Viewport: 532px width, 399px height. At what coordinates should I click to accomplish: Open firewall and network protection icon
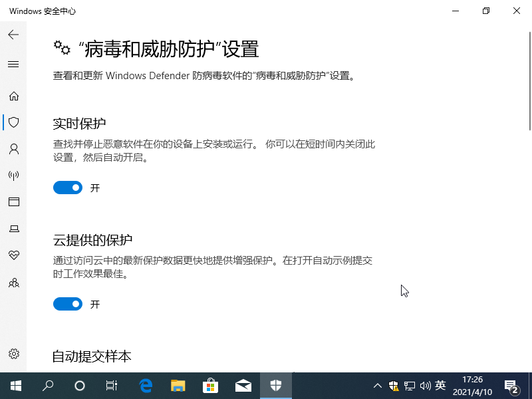coord(13,176)
